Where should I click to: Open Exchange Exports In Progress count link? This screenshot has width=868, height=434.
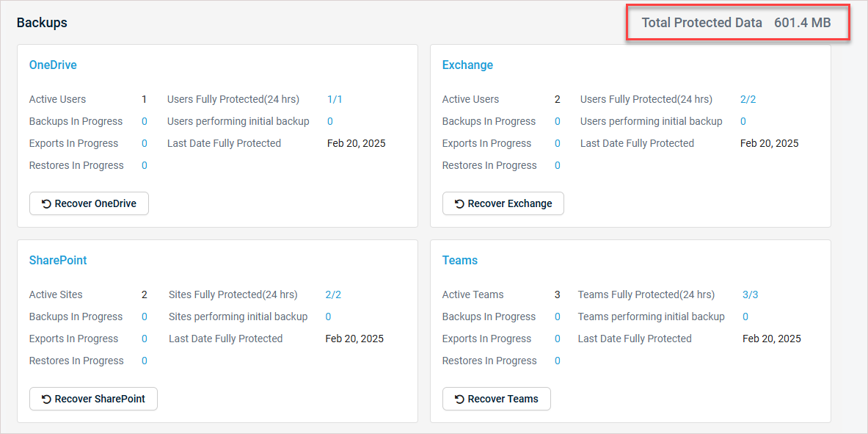(x=558, y=143)
